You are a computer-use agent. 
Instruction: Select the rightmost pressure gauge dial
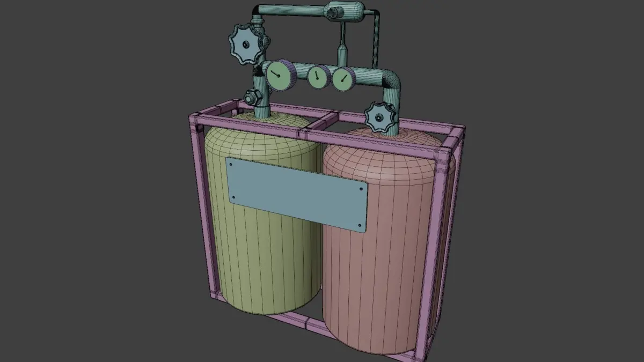[x=343, y=79]
